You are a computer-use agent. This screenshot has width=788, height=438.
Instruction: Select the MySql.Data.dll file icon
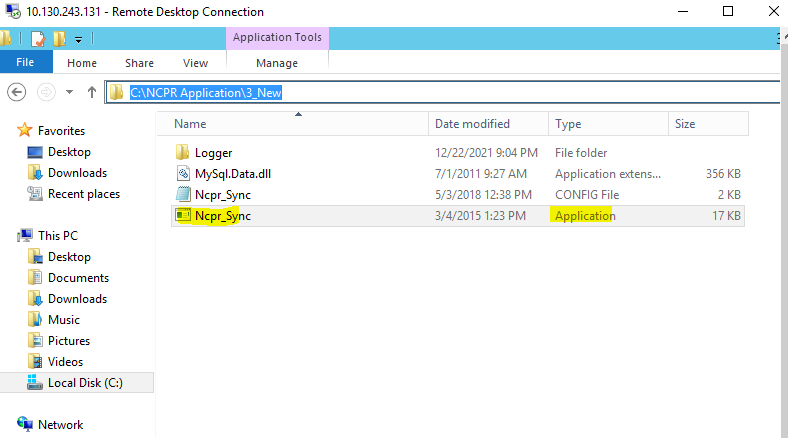pyautogui.click(x=183, y=174)
